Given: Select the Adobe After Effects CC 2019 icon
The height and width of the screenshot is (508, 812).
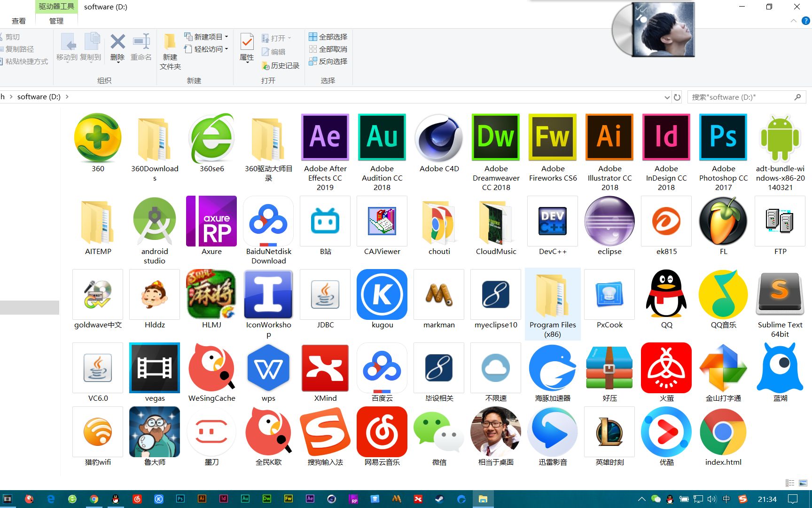Looking at the screenshot, I should 325,137.
